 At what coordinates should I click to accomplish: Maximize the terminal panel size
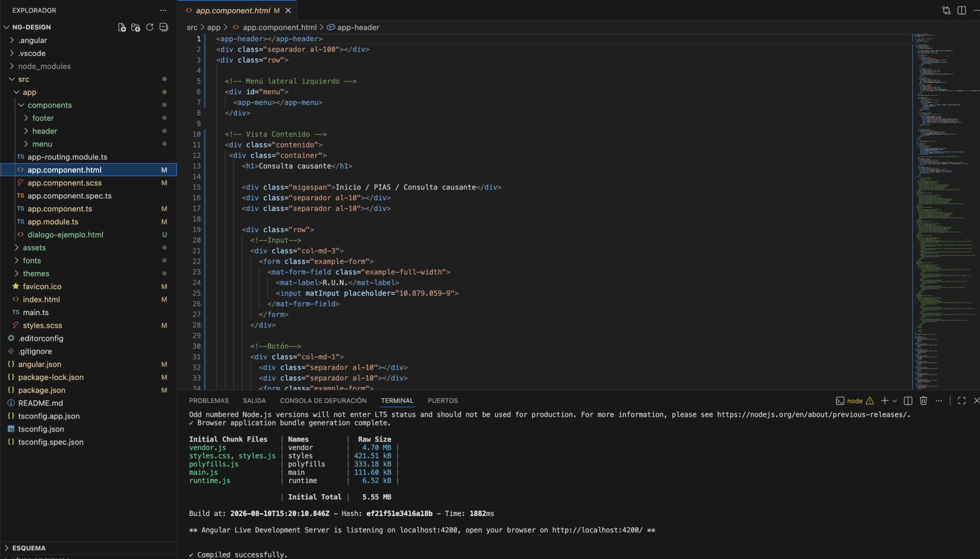click(x=962, y=400)
